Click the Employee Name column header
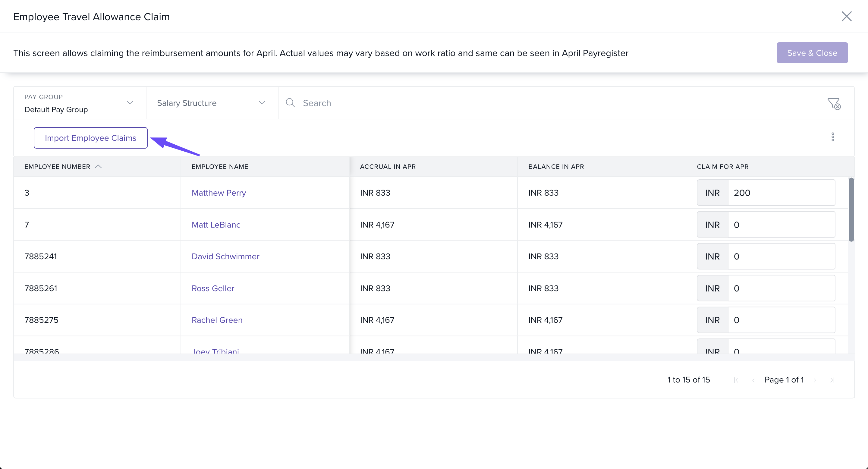 point(220,166)
